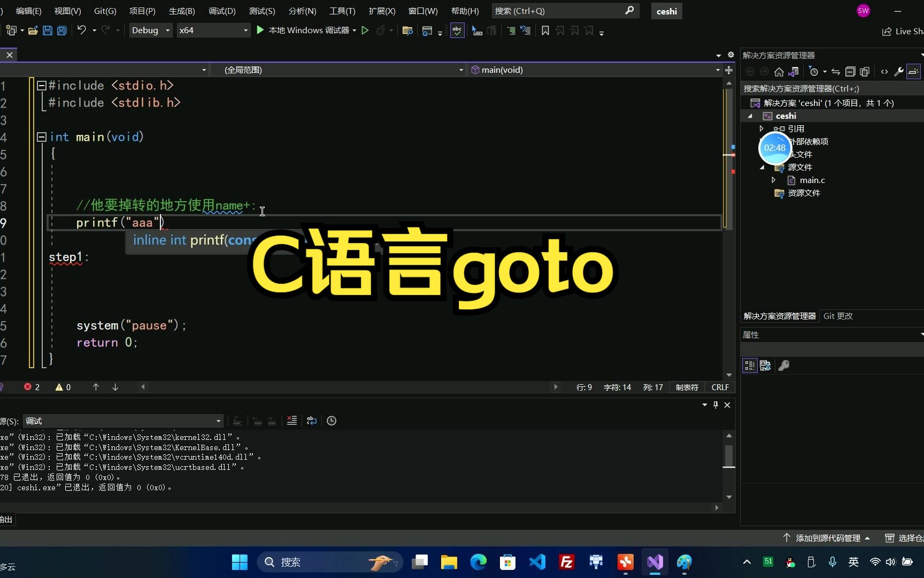924x578 pixels.
Task: Click the Home icon in Solution Explorer
Action: (779, 72)
